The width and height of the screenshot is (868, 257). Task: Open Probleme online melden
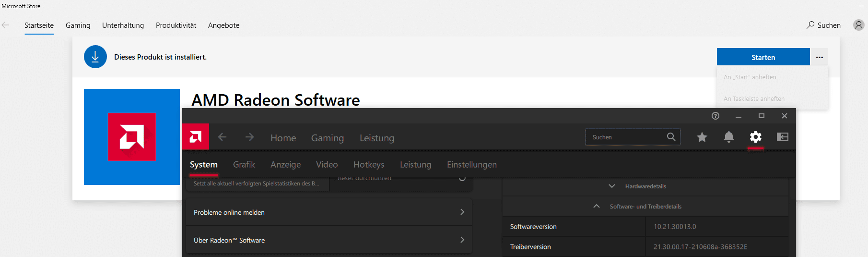(x=329, y=212)
